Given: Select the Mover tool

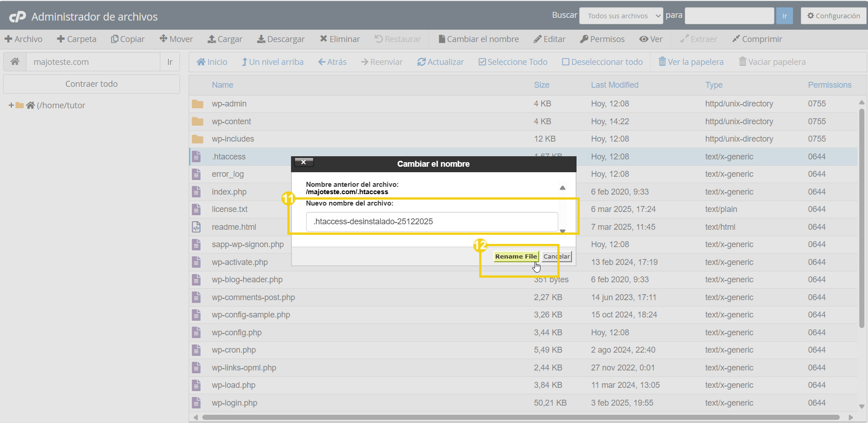Looking at the screenshot, I should (176, 39).
